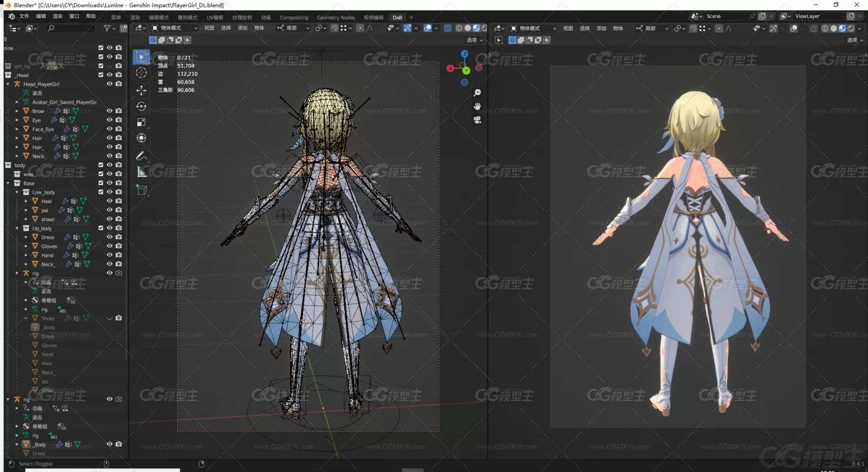The height and width of the screenshot is (472, 868).
Task: Select the Measure tool
Action: coord(141,172)
